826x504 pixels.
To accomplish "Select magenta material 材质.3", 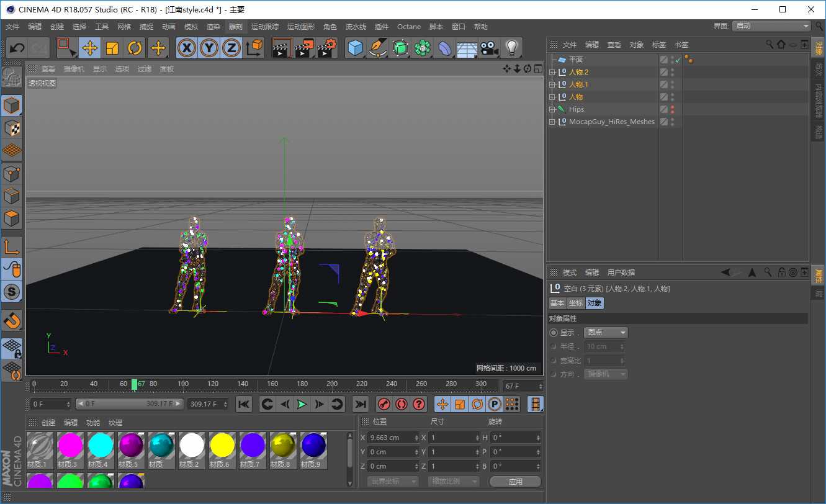I will click(70, 450).
